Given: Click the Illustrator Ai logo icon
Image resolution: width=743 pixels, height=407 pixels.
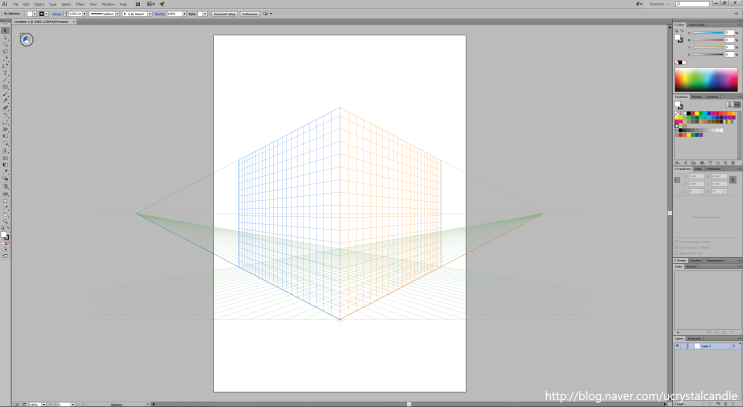Looking at the screenshot, I should 5,4.
